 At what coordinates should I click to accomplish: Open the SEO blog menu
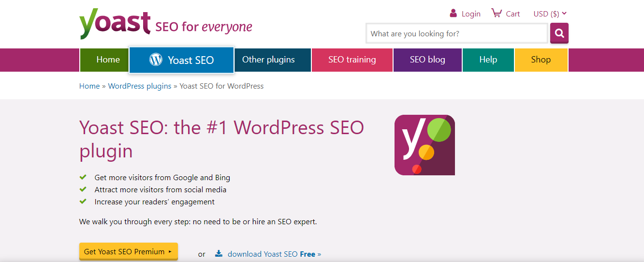point(427,60)
